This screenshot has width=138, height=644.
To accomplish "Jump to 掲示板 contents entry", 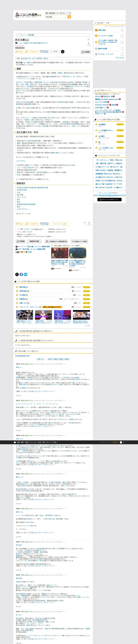I will tap(46, 58).
